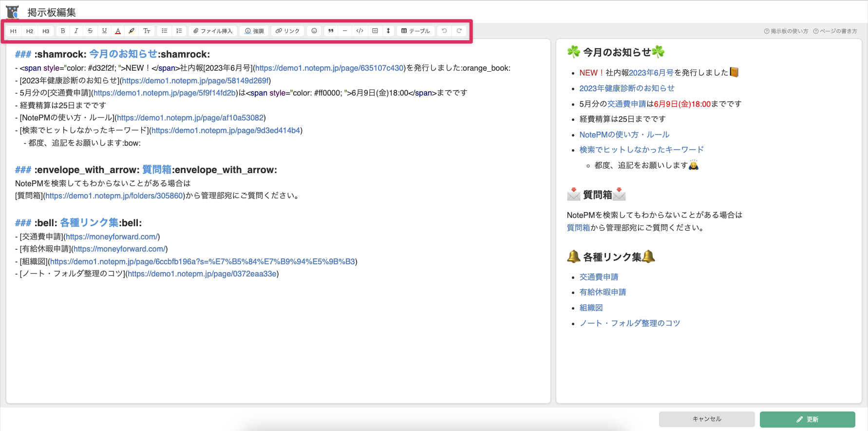Click editor line 'NotePMを検索してもわからないことがある場合は'
Screen dimensions: 868x431
pyautogui.click(x=103, y=183)
